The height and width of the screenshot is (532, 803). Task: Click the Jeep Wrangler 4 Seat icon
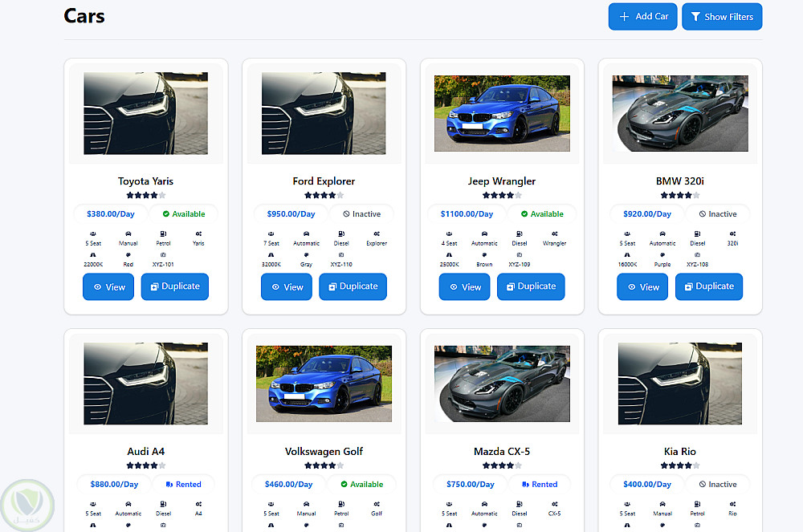click(449, 234)
